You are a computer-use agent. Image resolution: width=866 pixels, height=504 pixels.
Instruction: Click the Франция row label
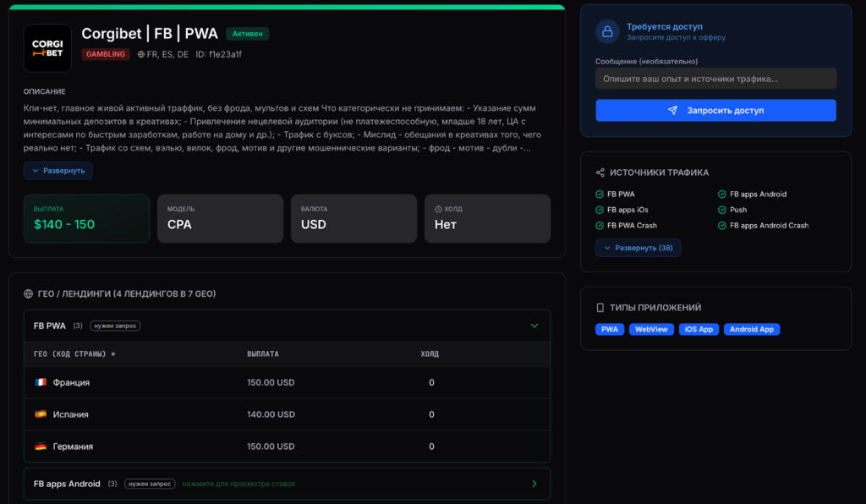(71, 382)
